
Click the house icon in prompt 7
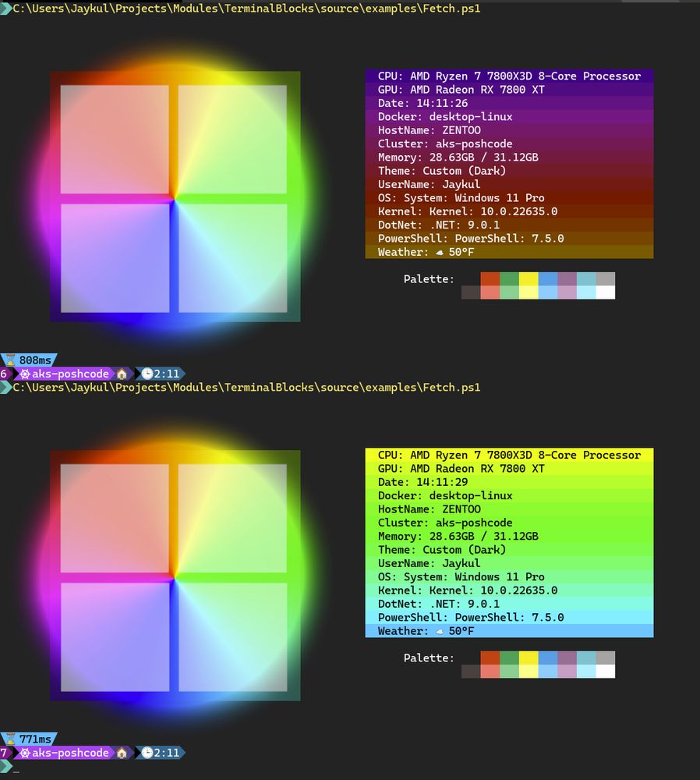122,753
